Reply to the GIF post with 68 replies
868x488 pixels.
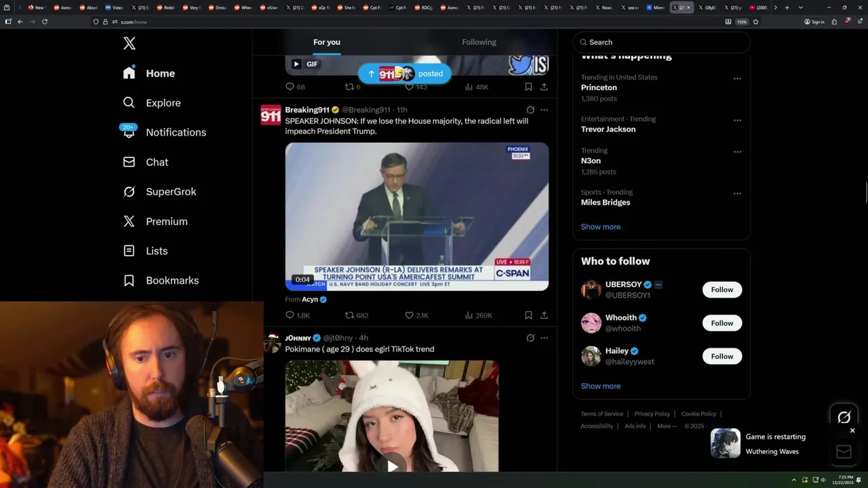click(x=295, y=87)
